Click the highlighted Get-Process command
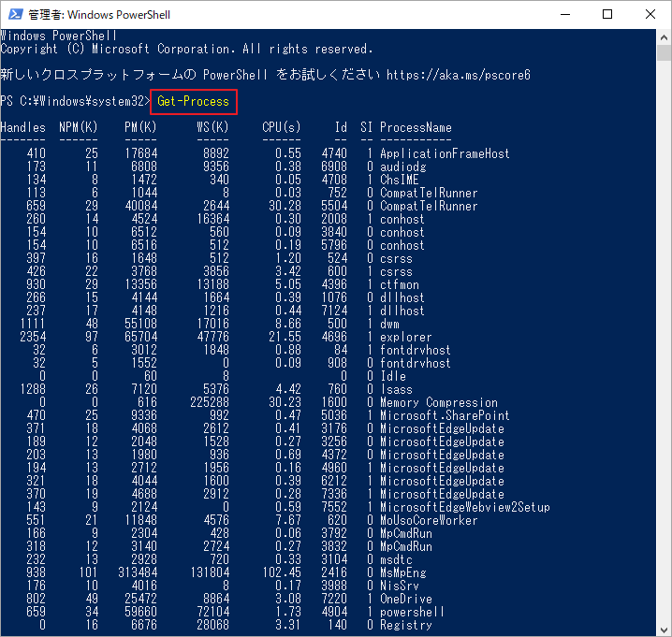 [x=193, y=101]
